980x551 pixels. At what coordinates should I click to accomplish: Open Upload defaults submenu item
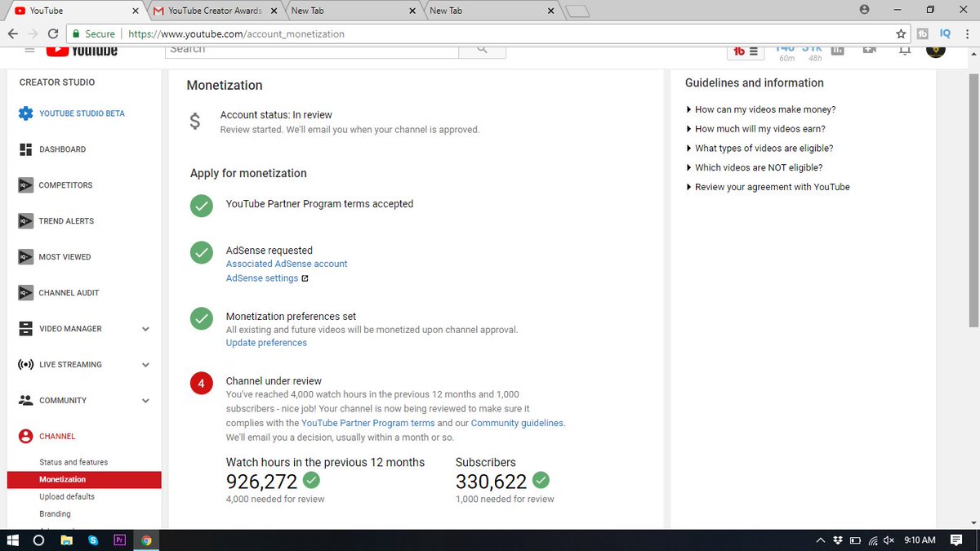(x=67, y=496)
